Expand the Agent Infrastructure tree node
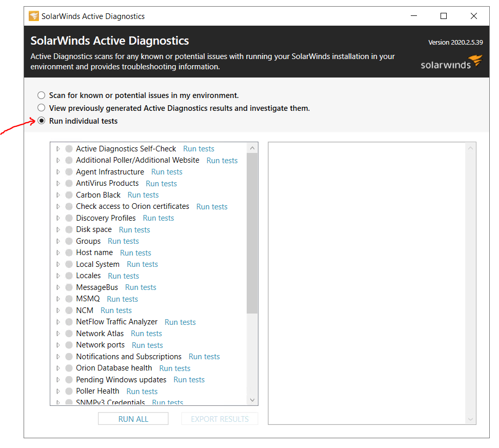 point(58,172)
